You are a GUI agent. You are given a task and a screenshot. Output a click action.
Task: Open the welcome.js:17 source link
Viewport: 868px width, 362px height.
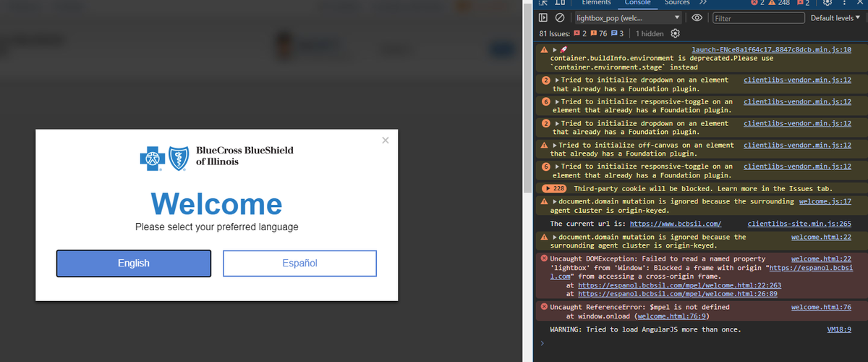(x=825, y=201)
